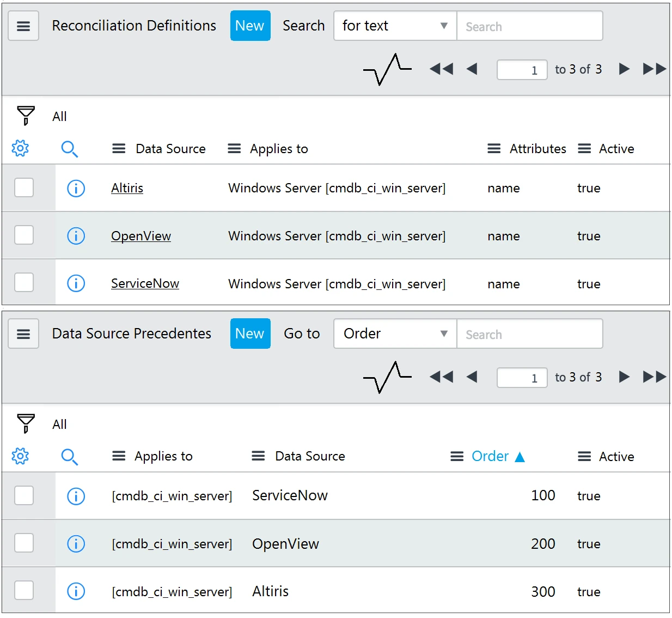
Task: Open the Data Source column options menu
Action: [x=119, y=149]
